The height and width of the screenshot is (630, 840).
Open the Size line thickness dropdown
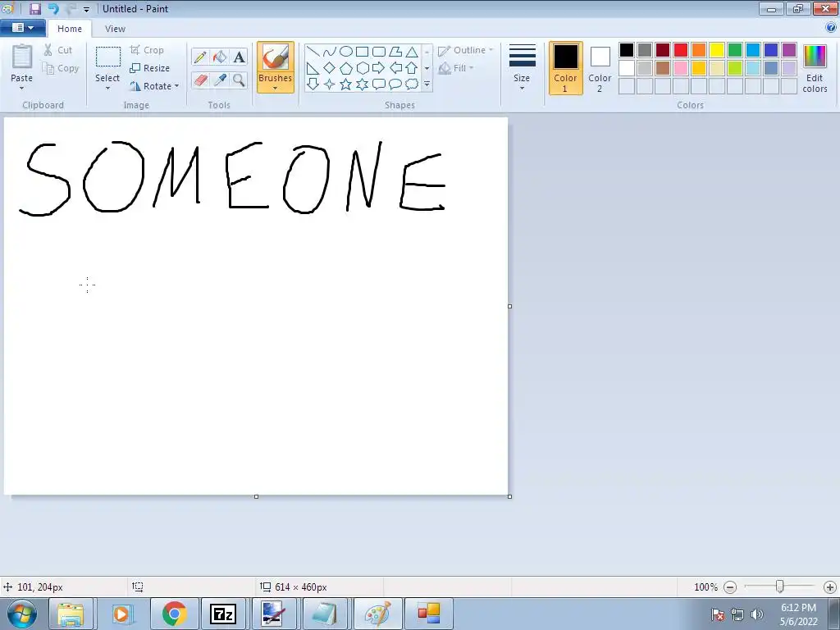coord(522,68)
